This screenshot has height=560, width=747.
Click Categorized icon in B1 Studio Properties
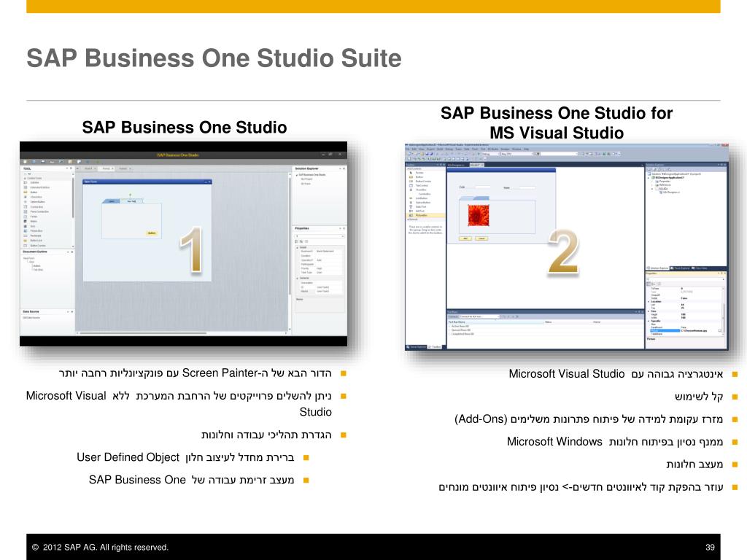click(296, 241)
